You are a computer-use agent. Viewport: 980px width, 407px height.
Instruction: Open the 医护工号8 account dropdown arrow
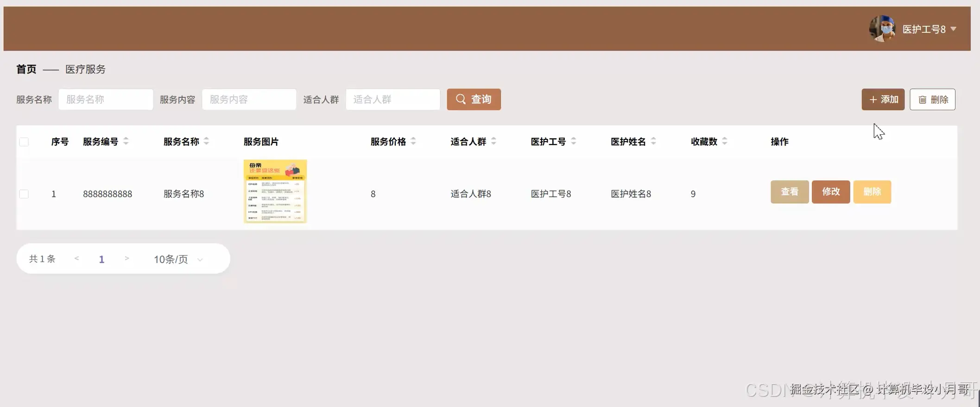click(953, 29)
